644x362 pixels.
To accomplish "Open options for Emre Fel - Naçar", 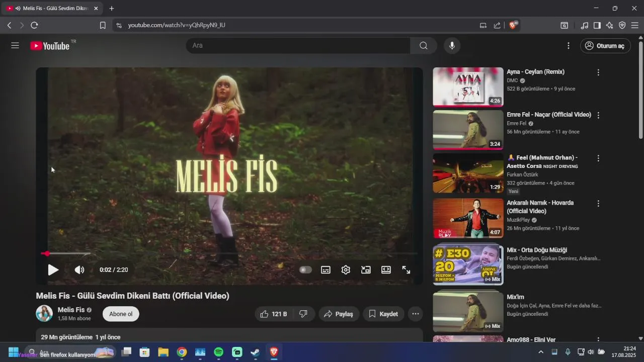I will 598,115.
